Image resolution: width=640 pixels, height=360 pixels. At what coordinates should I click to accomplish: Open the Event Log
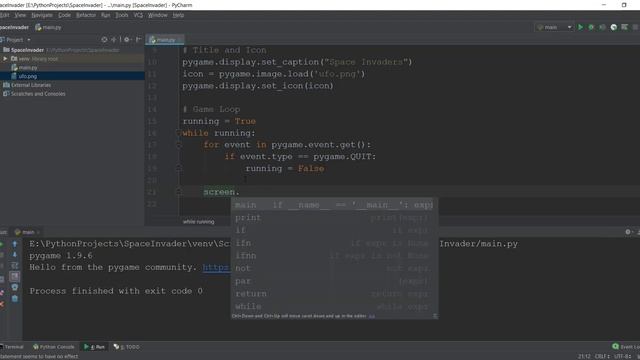click(x=626, y=347)
